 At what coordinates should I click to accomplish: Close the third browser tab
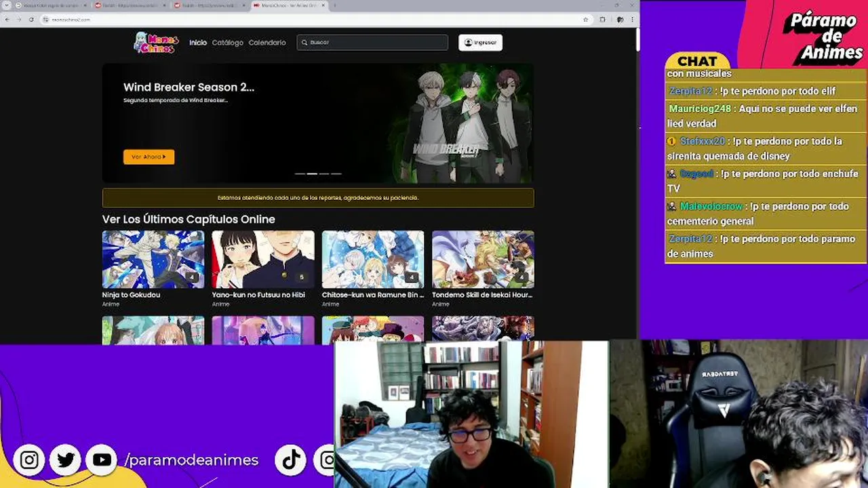click(x=243, y=5)
